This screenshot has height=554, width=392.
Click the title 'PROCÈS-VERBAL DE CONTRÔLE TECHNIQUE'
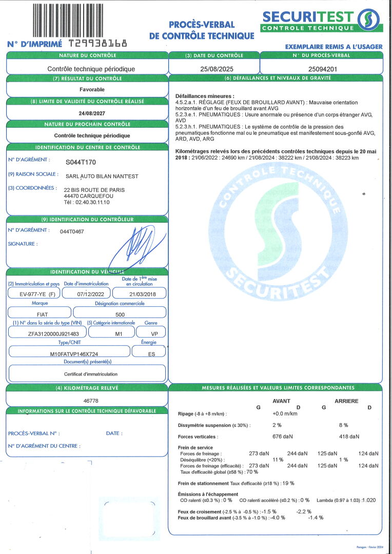(x=202, y=30)
